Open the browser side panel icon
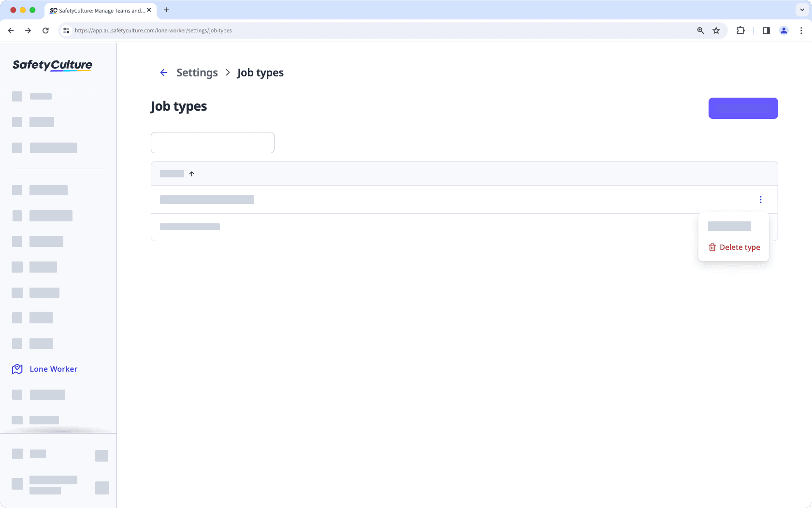This screenshot has width=812, height=508. pos(766,30)
